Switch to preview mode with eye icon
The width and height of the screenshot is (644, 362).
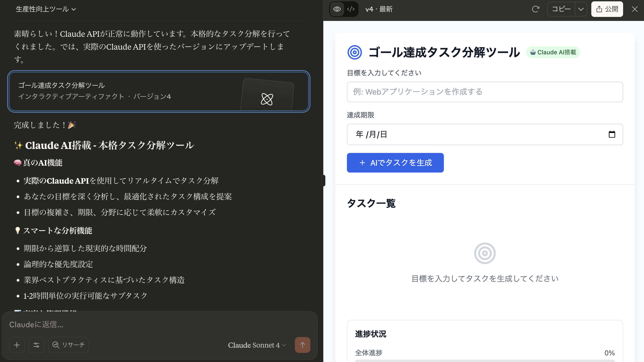pyautogui.click(x=337, y=9)
